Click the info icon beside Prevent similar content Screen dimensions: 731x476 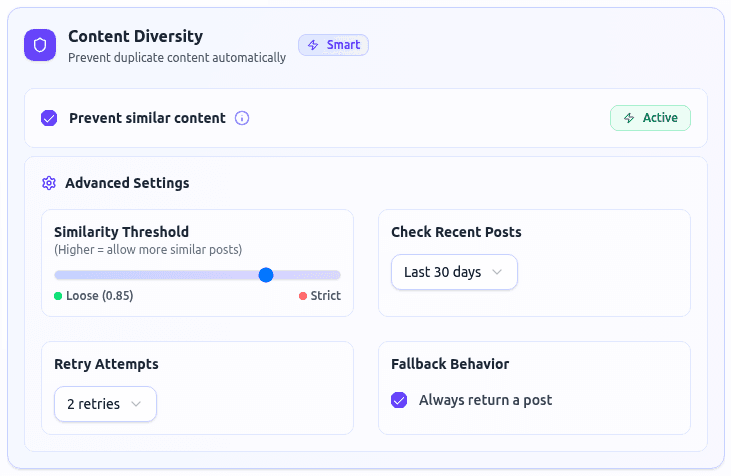click(x=241, y=118)
